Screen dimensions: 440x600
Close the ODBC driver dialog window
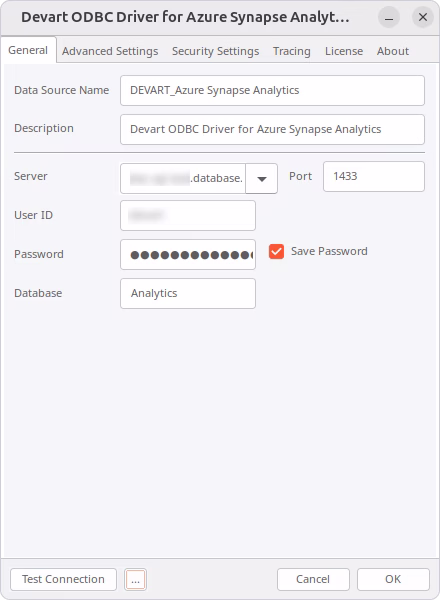click(423, 17)
